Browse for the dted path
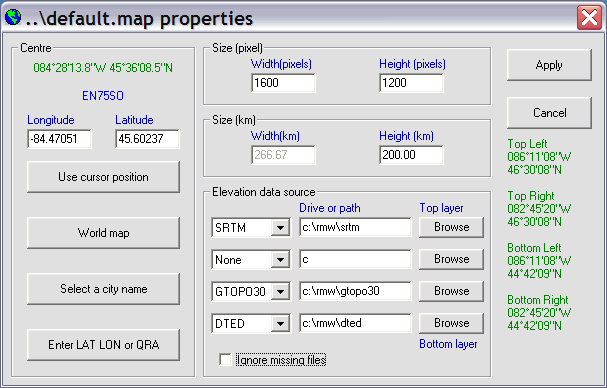 451,323
